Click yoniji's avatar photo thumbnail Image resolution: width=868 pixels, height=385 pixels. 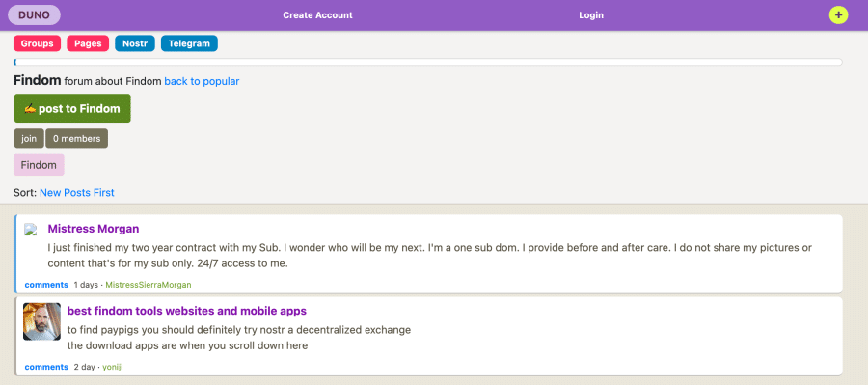42,321
